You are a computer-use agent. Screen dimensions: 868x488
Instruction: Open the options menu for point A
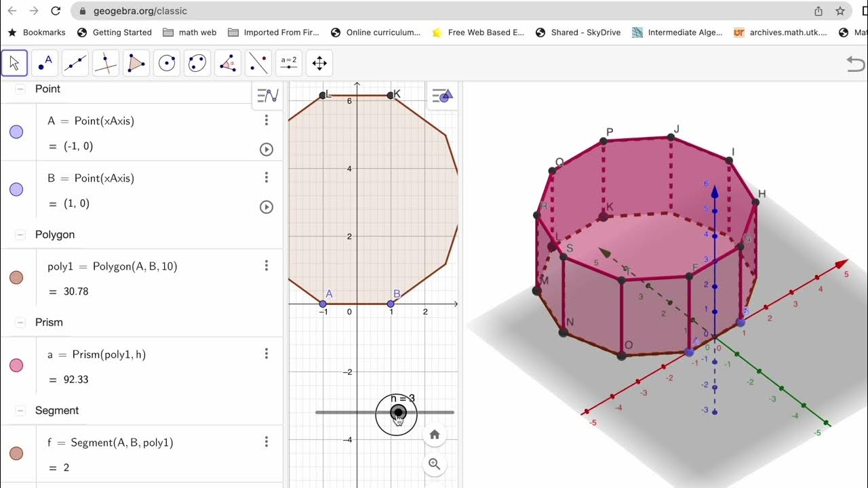[x=267, y=120]
